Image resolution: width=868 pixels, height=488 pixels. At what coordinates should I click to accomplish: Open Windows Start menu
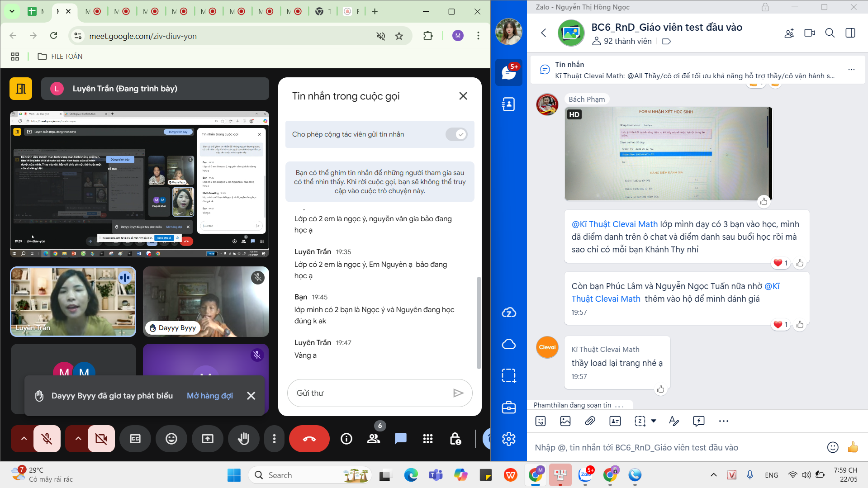coord(234,475)
